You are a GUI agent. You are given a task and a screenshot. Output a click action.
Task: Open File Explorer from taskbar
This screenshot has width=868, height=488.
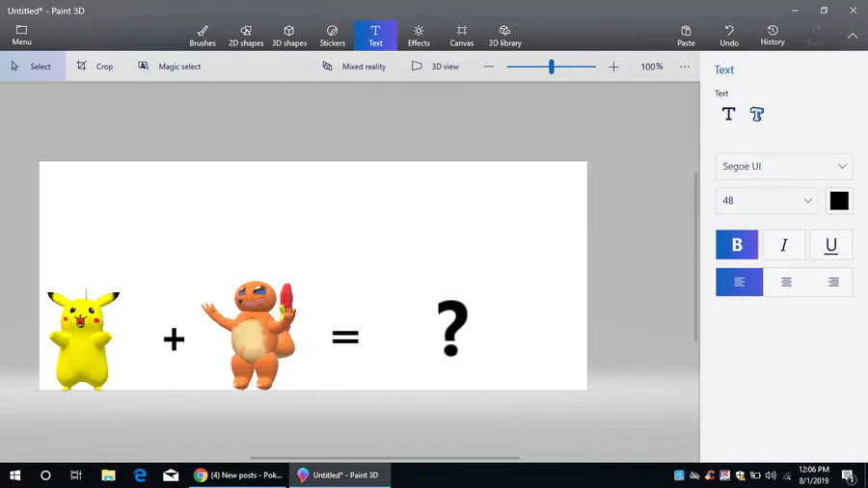point(108,475)
